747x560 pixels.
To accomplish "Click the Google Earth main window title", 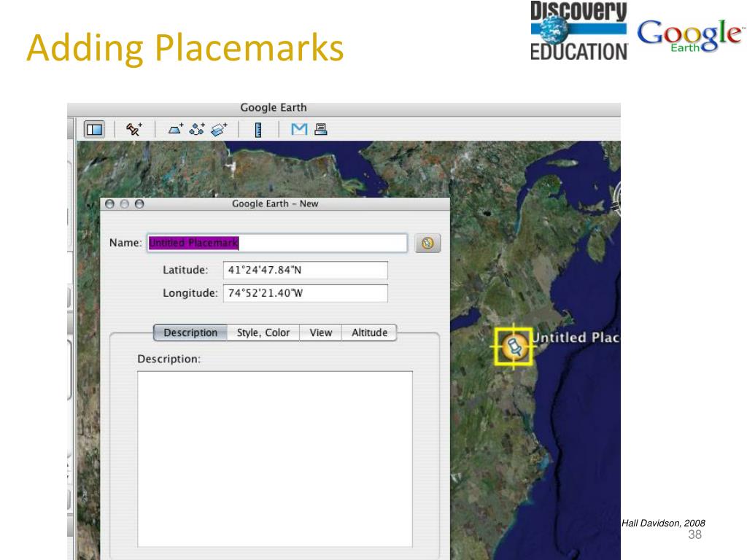I will tap(274, 108).
